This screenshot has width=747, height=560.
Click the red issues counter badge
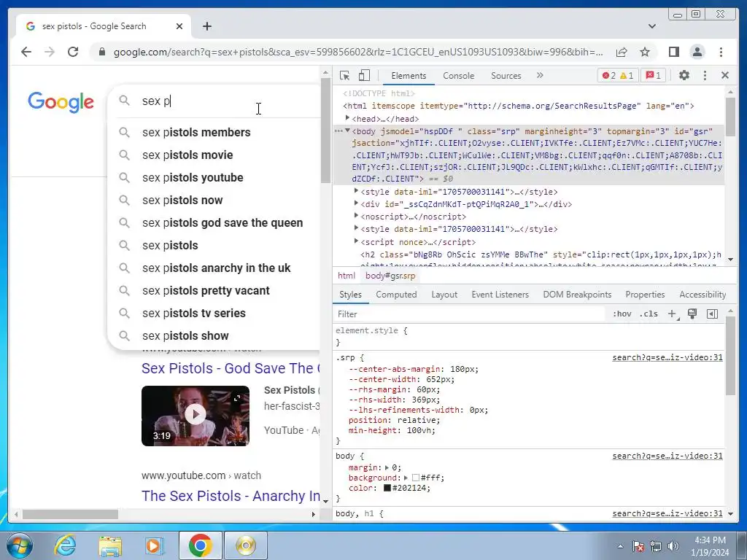coord(654,75)
